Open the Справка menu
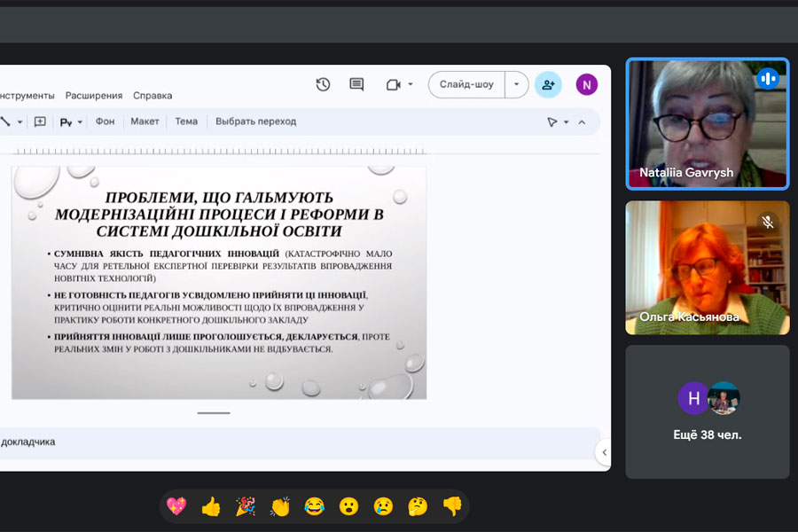 153,96
